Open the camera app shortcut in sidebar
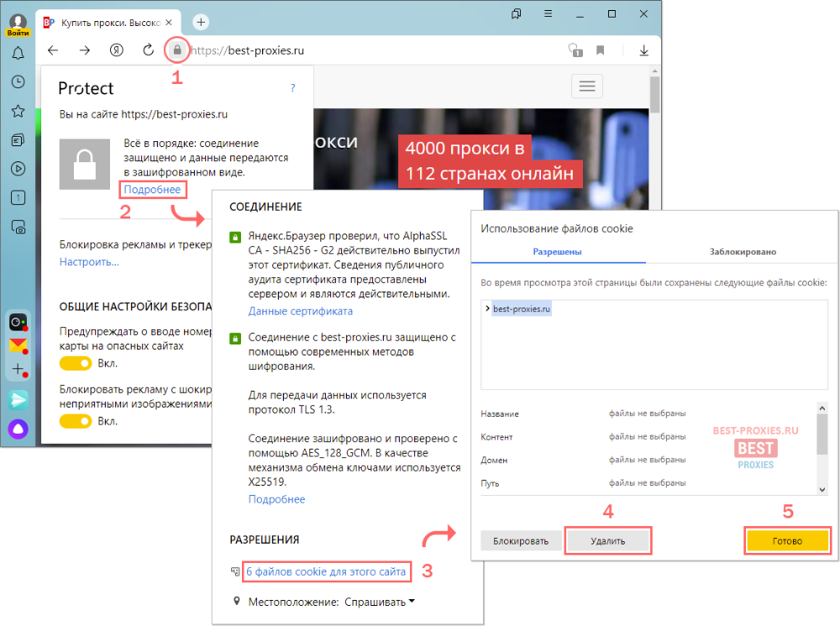Image resolution: width=840 pixels, height=626 pixels. pos(18,322)
